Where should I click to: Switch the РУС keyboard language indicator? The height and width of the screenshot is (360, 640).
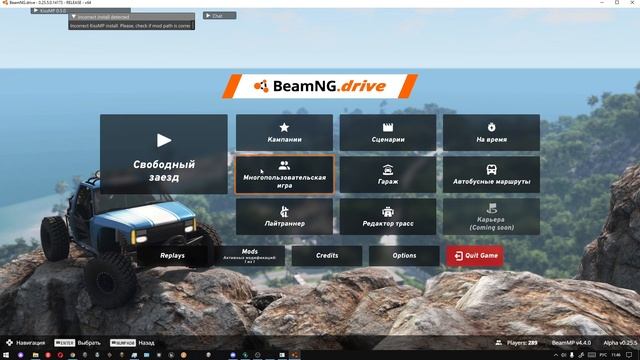[603, 355]
